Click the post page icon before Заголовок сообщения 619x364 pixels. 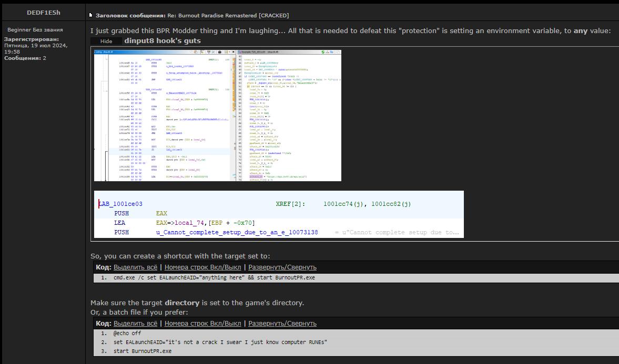[x=91, y=15]
